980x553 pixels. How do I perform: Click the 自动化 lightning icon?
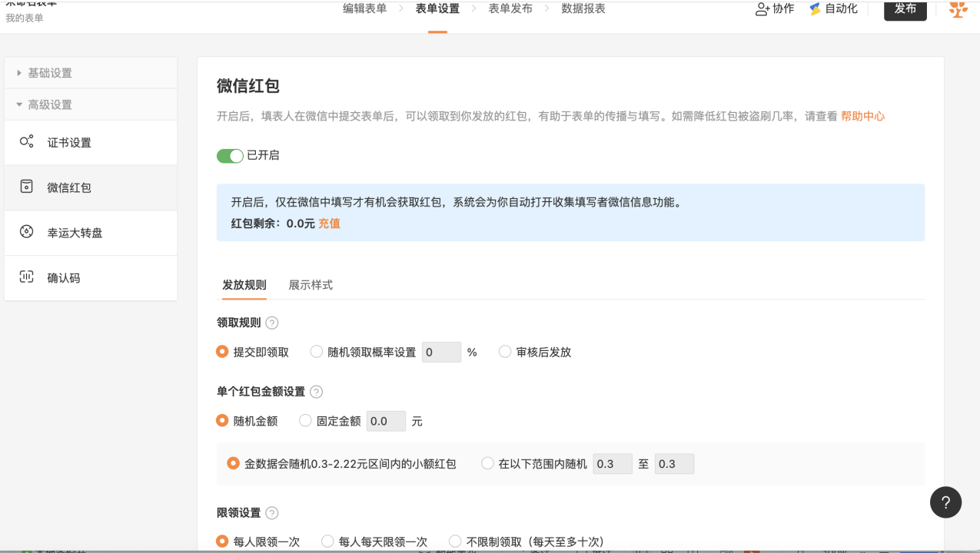(816, 9)
